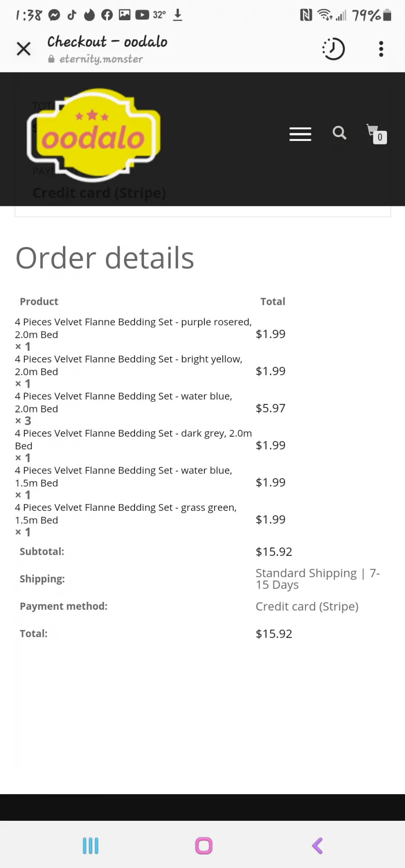Viewport: 405px width, 868px height.
Task: Open water blue 2.0m Bed item
Action: [124, 402]
